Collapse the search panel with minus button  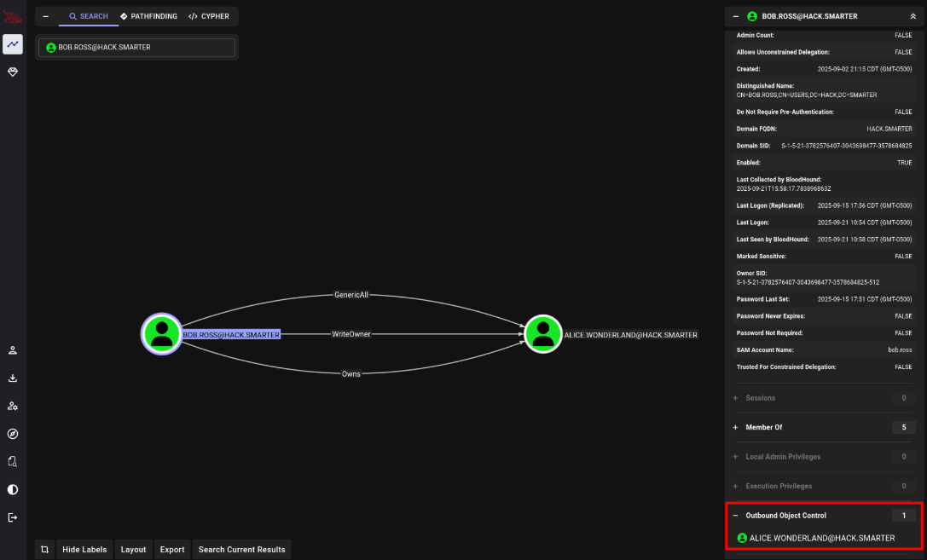45,16
